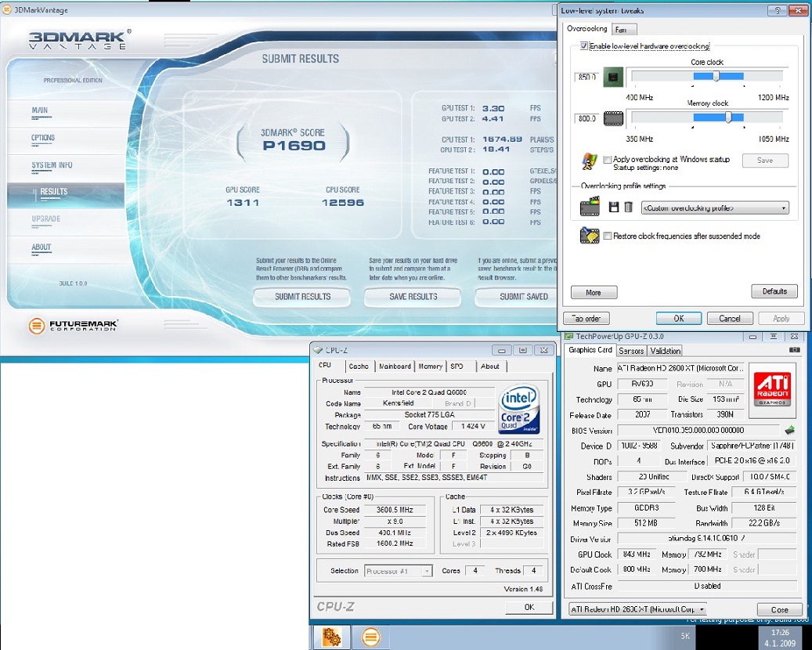The height and width of the screenshot is (650, 812).
Task: Click the GPU-Z BIOS save chip icon
Action: 790,430
